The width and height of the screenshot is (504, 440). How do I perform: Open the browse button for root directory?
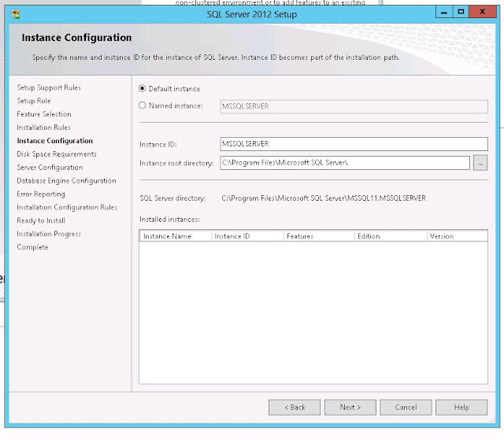(x=480, y=163)
